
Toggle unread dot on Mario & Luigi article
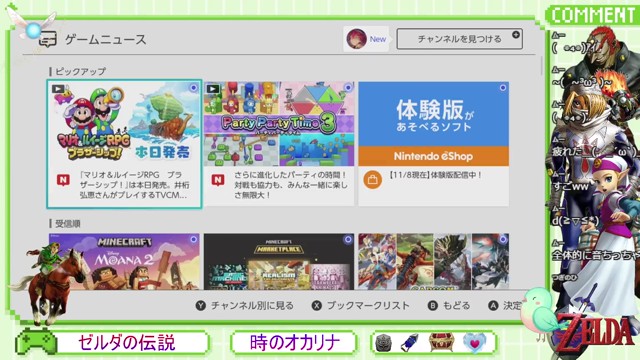(x=193, y=88)
